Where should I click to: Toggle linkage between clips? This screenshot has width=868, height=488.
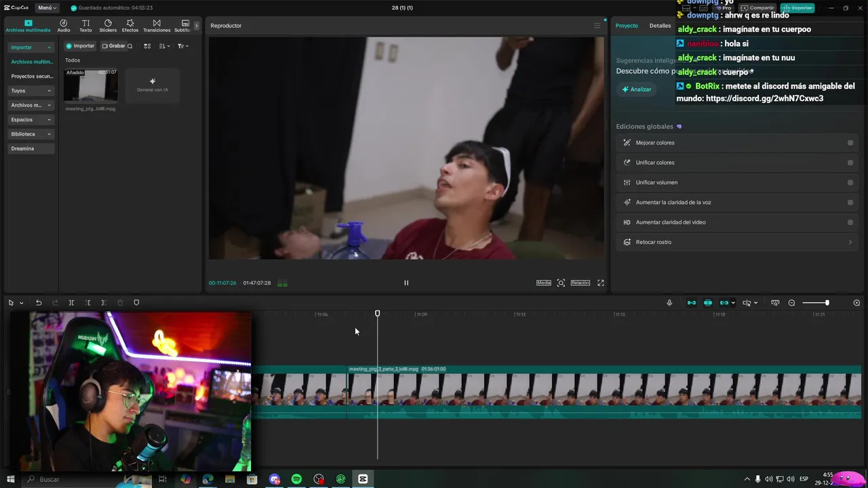click(x=724, y=303)
